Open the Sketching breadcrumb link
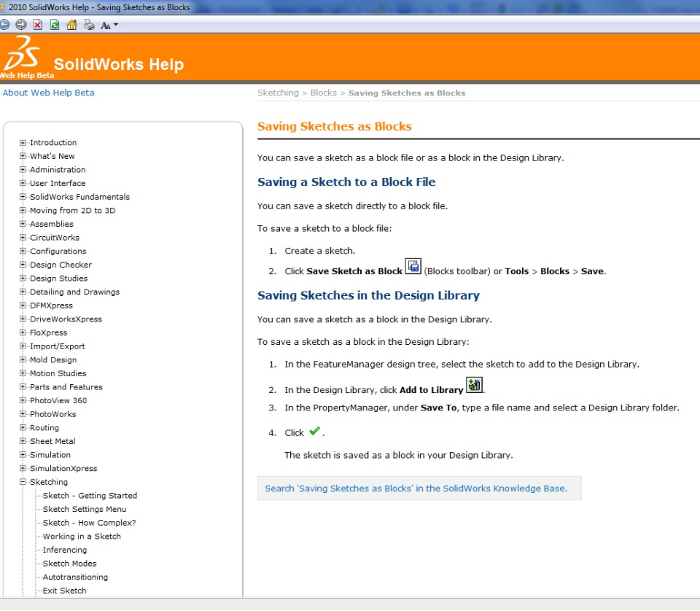 [278, 93]
